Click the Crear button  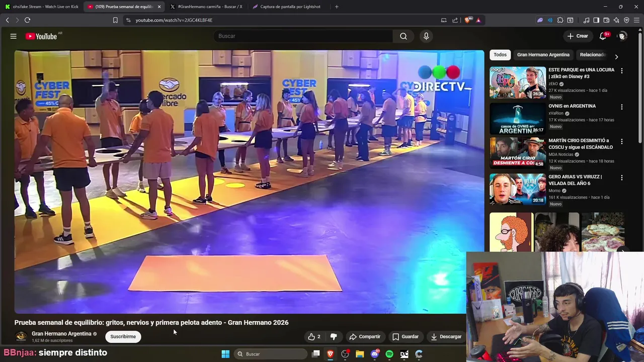pos(578,36)
